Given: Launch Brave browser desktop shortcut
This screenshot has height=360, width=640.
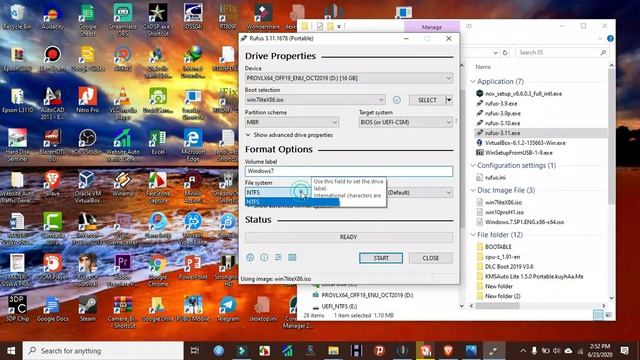Looking at the screenshot, I should coord(53,184).
